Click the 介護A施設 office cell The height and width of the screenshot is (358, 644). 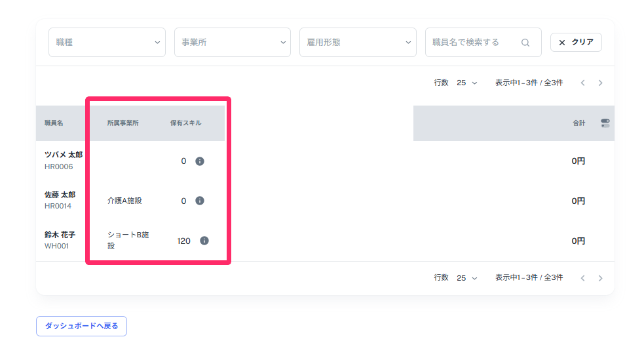124,201
